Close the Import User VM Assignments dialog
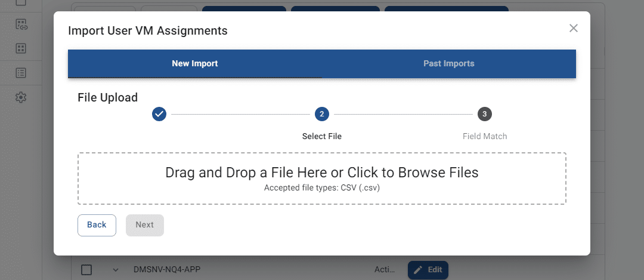Screen dimensions: 644x280 (x=574, y=28)
